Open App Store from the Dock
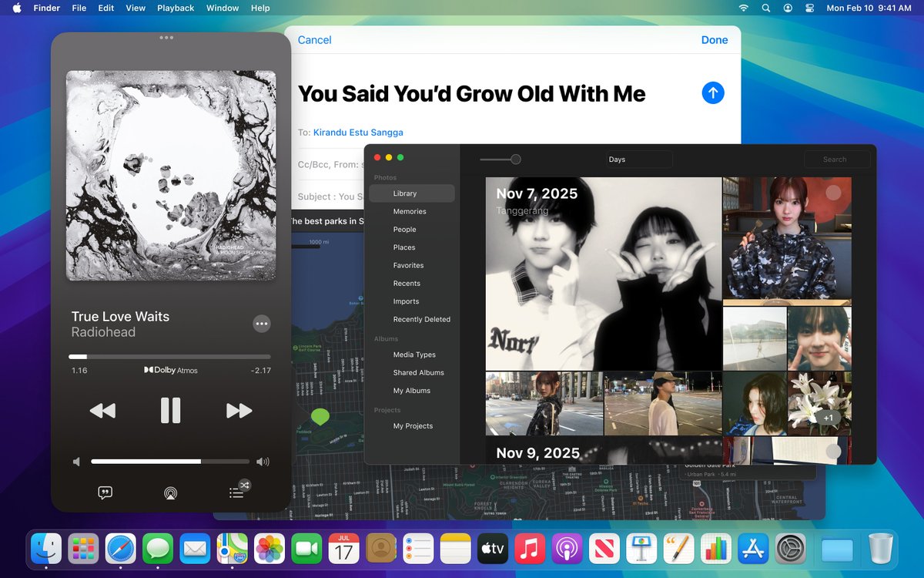924x578 pixels. pyautogui.click(x=753, y=549)
